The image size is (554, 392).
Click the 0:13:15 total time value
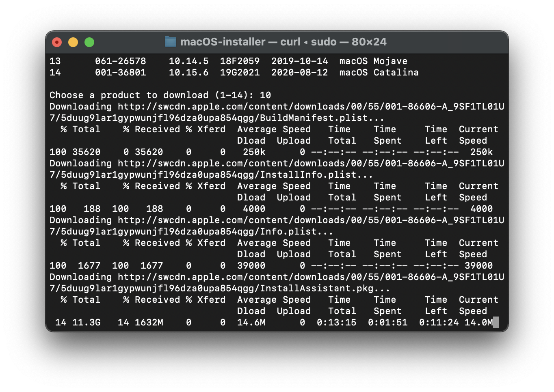336,323
